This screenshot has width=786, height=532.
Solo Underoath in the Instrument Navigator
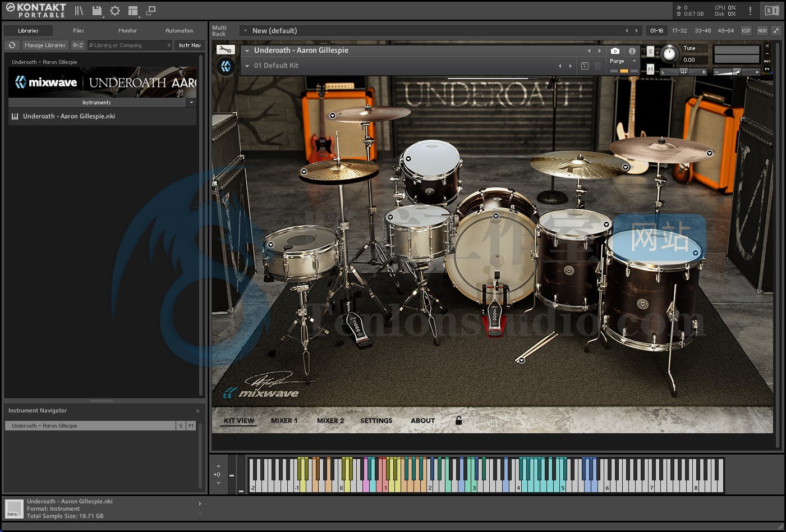coord(181,426)
